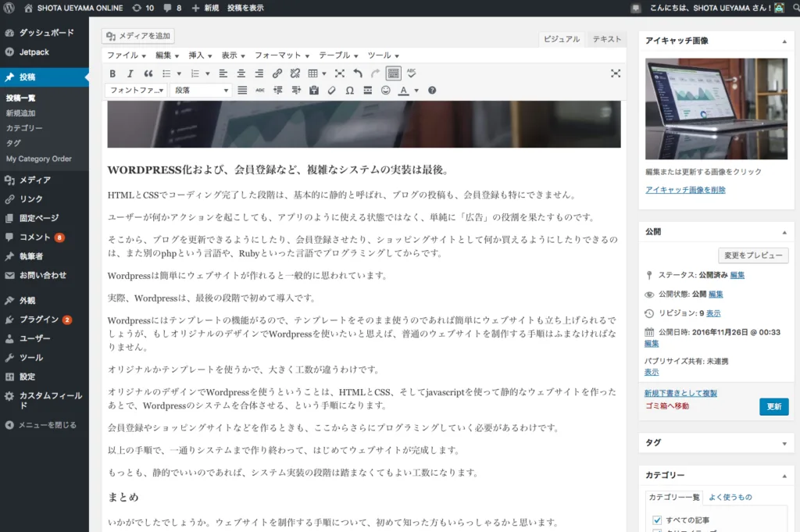Toggle paste as text clipboard icon
The width and height of the screenshot is (800, 532).
tap(314, 91)
